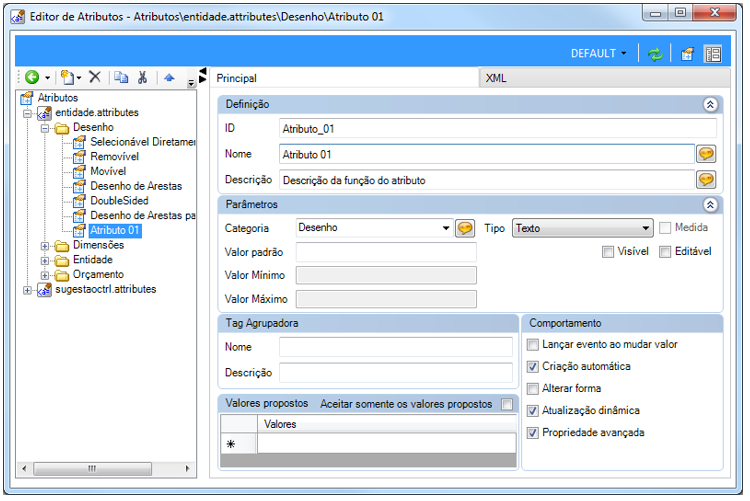Click the Valores column header
Viewport: 750px width, 501px height.
[x=386, y=424]
